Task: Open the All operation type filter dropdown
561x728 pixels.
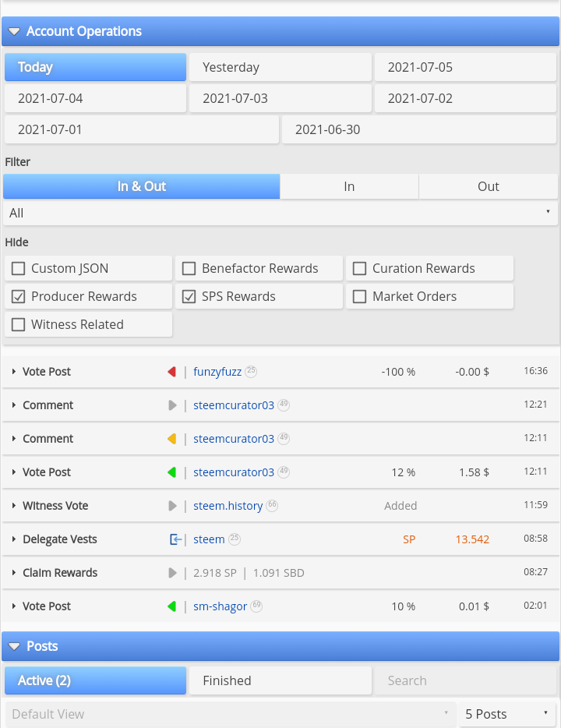Action: tap(280, 213)
